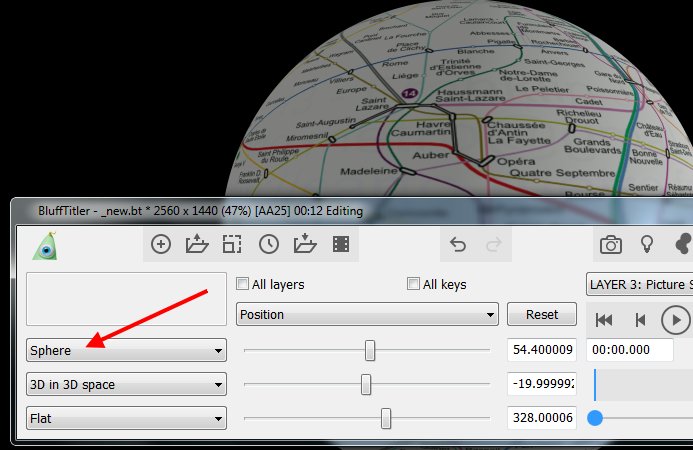Click the open show folder icon
The height and width of the screenshot is (450, 693).
196,244
